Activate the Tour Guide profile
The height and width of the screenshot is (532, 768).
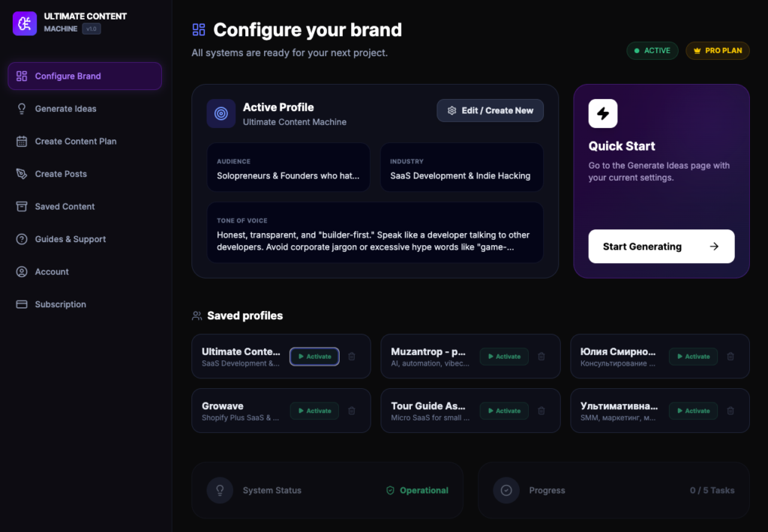pyautogui.click(x=504, y=411)
